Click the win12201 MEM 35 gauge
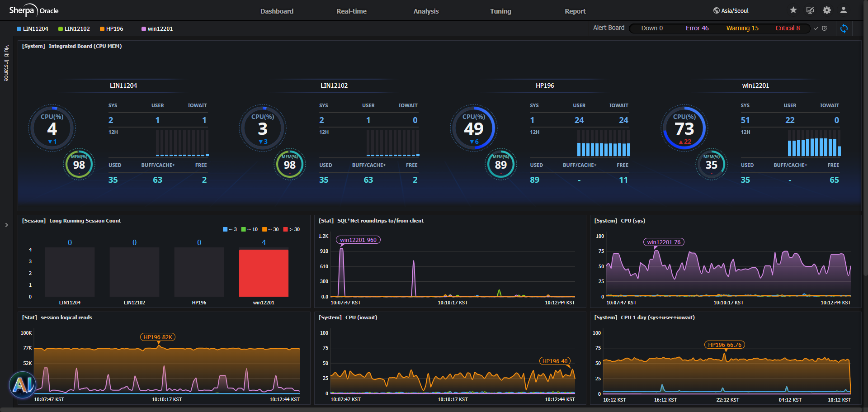Screen dimensions: 868x412 click(712, 165)
